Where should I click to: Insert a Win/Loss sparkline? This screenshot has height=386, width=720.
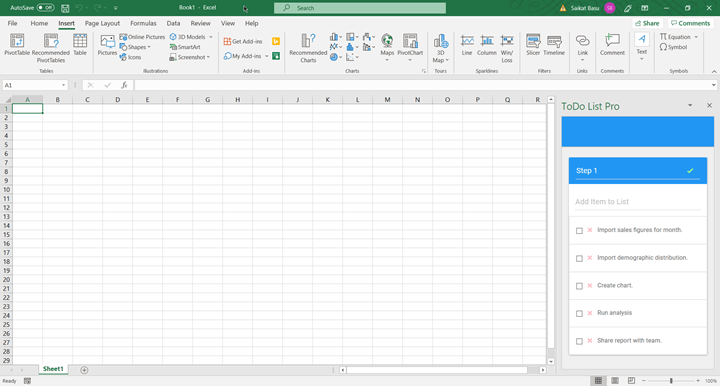pos(507,48)
